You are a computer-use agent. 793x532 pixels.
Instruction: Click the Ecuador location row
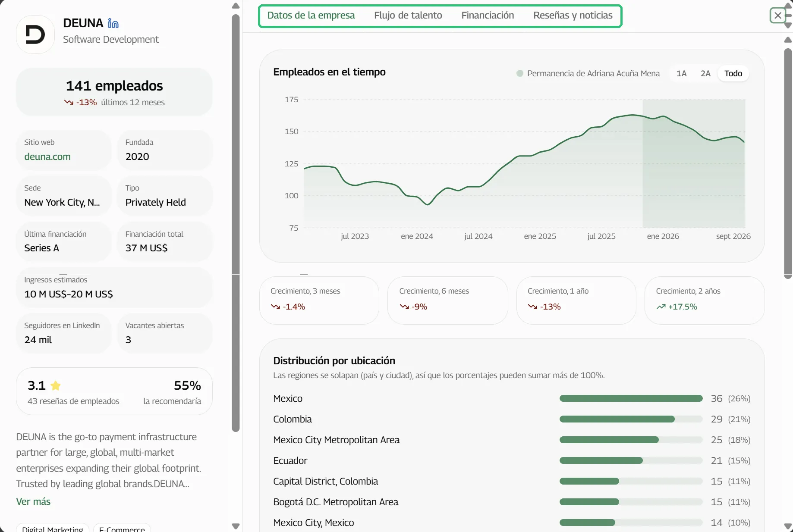(512, 460)
